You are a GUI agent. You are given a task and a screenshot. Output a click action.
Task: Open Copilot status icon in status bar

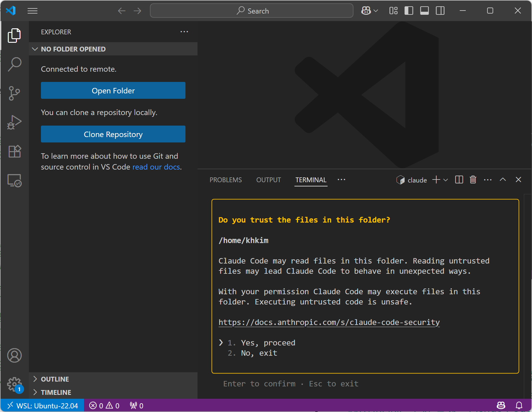(501, 406)
